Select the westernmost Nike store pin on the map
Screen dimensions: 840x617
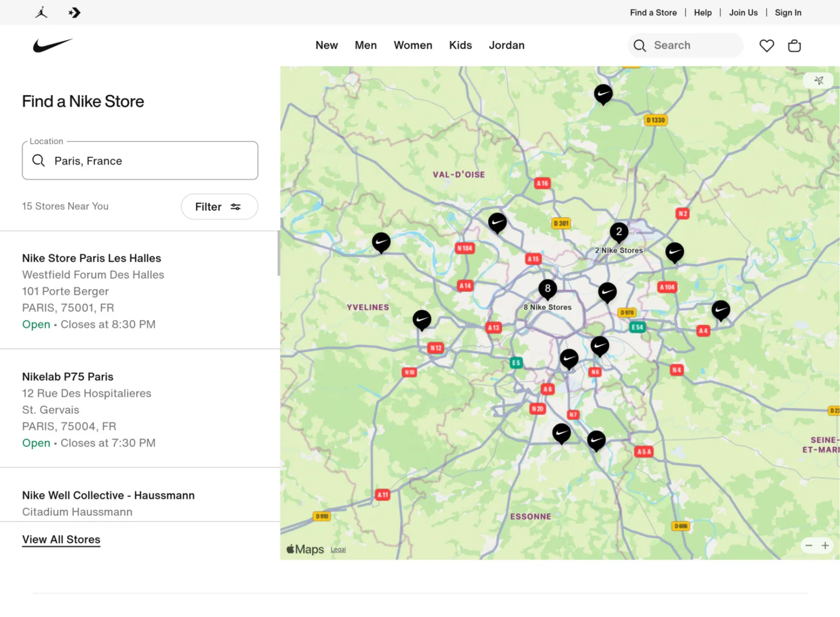(381, 241)
